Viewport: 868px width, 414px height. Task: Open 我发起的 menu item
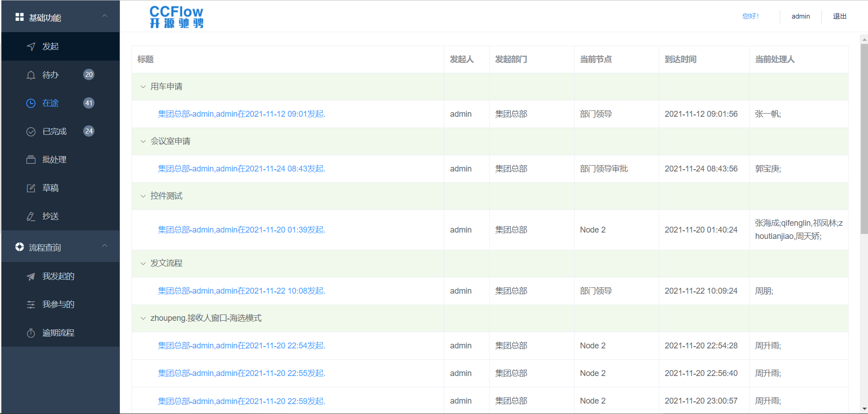click(58, 276)
